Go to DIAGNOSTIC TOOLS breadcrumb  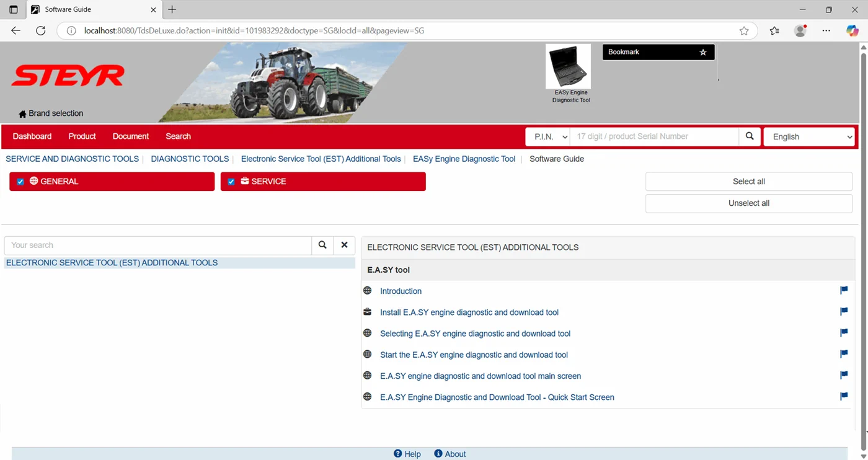[190, 159]
